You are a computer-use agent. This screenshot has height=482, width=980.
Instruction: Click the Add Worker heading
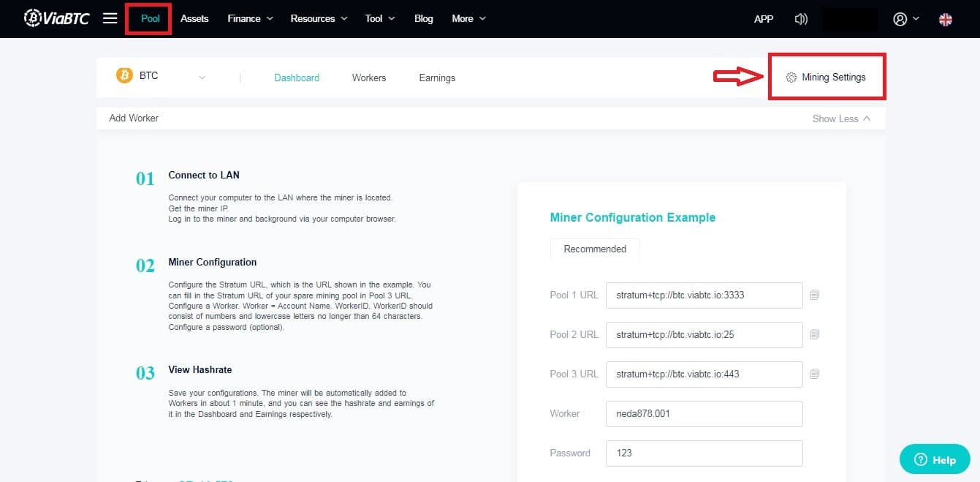pos(134,118)
